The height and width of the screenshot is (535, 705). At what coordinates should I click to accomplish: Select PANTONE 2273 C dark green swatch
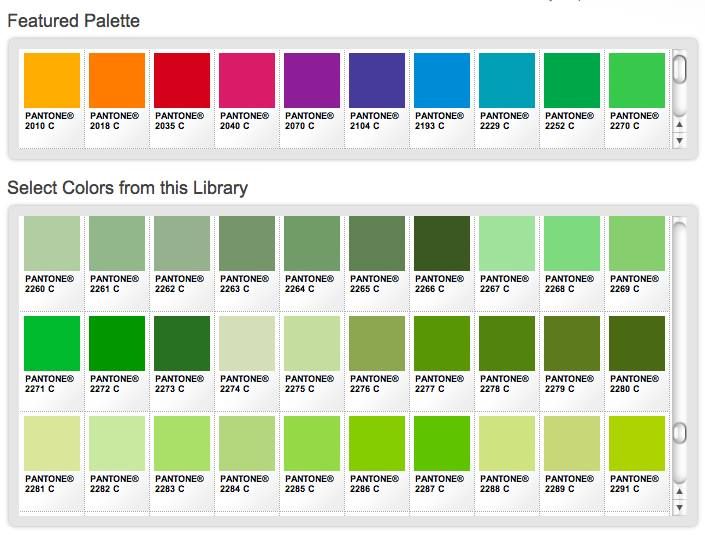[182, 343]
